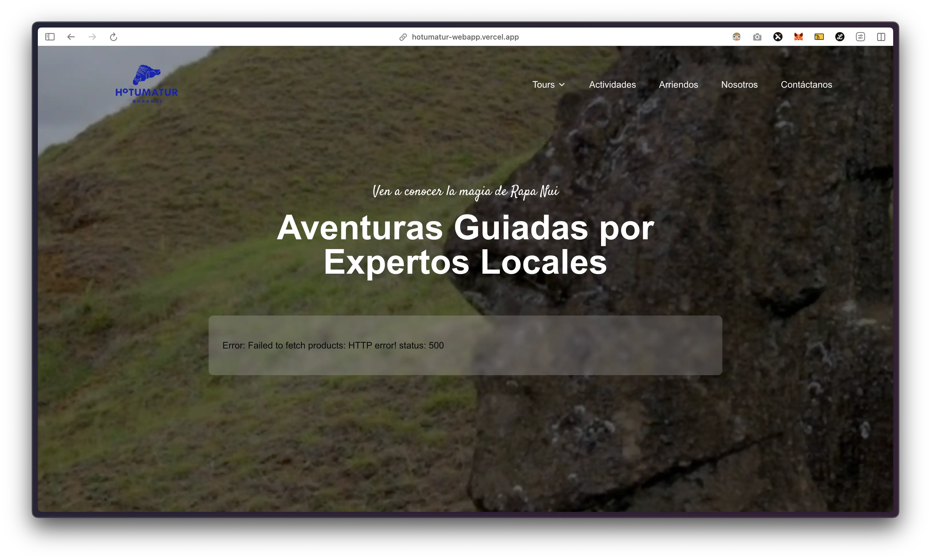Click the camera screenshot extension icon

[757, 37]
